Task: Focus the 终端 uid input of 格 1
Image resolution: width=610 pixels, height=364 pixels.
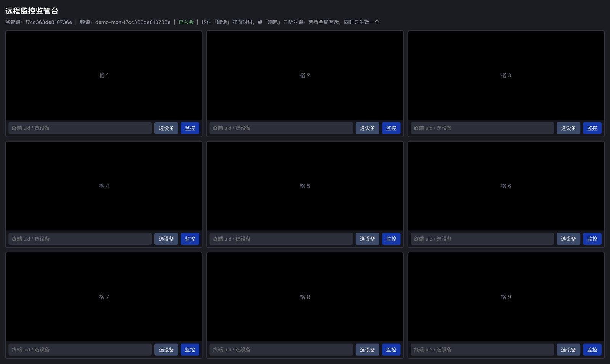Action: [80, 128]
